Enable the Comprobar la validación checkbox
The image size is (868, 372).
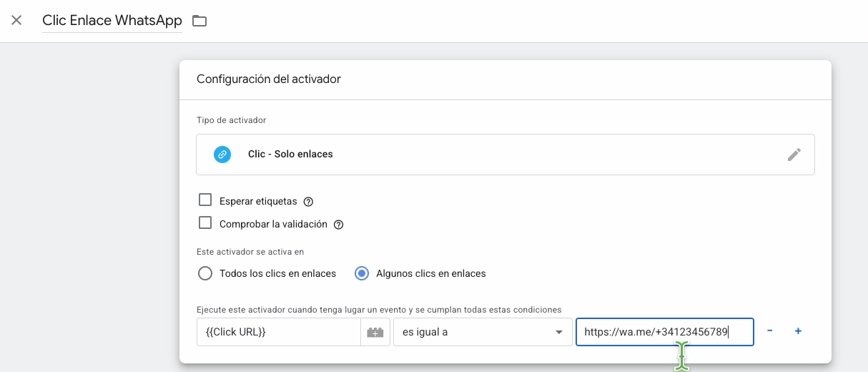205,223
